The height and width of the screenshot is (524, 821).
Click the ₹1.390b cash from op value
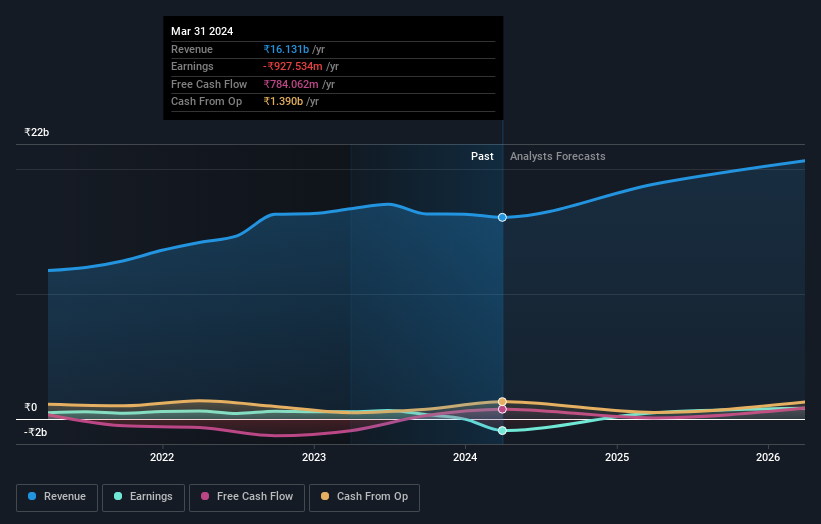283,102
